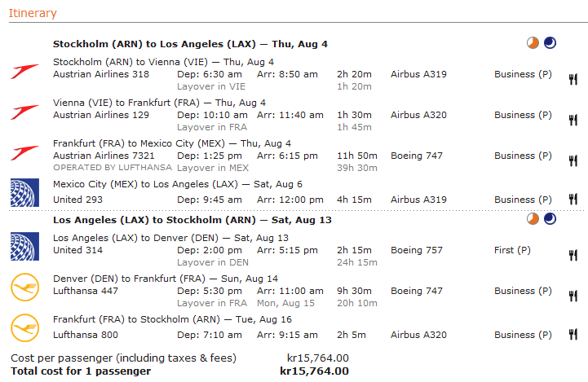Click Lufthansa logo for flight 447
Screen dimensions: 588x382
pyautogui.click(x=24, y=288)
